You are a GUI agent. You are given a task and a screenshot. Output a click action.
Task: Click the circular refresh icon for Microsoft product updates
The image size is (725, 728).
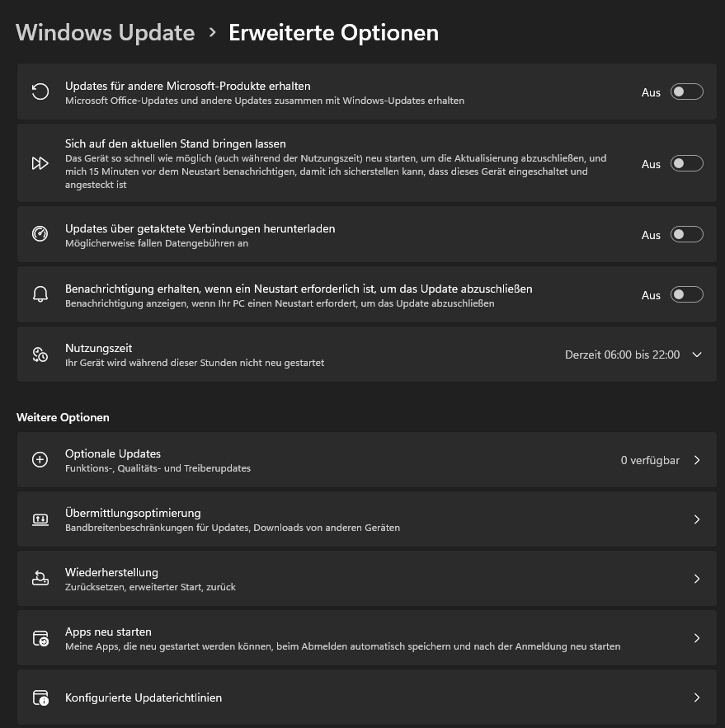pyautogui.click(x=40, y=92)
